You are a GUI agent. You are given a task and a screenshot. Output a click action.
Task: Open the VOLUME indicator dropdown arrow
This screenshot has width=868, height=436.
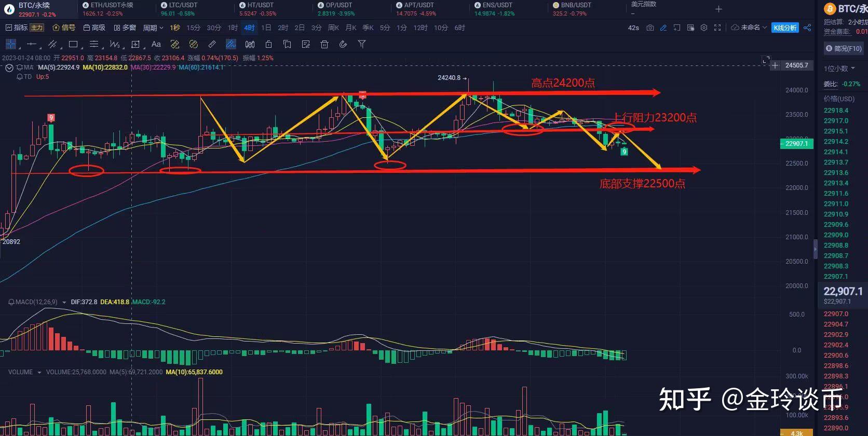coord(39,372)
